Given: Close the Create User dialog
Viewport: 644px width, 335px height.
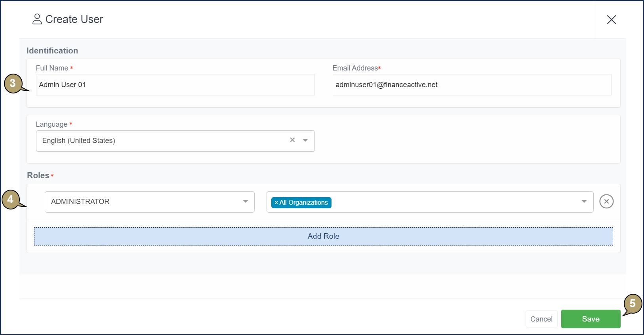Looking at the screenshot, I should 611,19.
